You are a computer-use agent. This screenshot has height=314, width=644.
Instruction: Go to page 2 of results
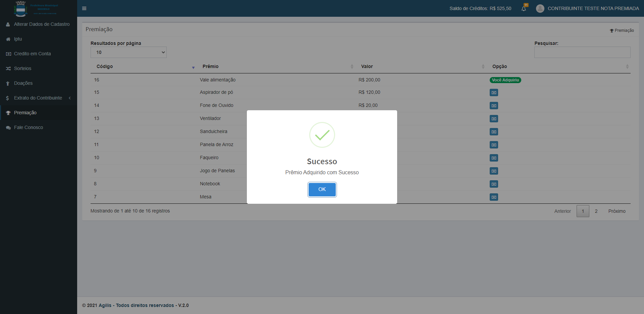point(596,211)
